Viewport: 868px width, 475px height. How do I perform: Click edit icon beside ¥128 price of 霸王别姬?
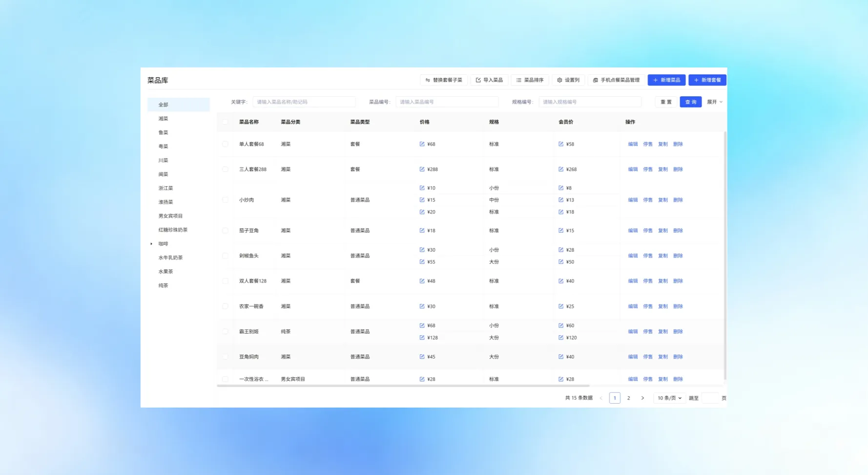coord(422,338)
